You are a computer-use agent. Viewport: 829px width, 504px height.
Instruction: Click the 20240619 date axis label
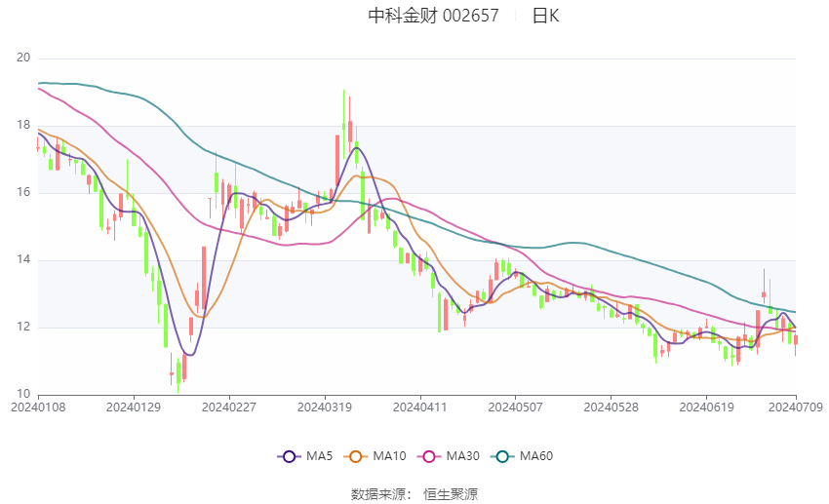click(706, 407)
